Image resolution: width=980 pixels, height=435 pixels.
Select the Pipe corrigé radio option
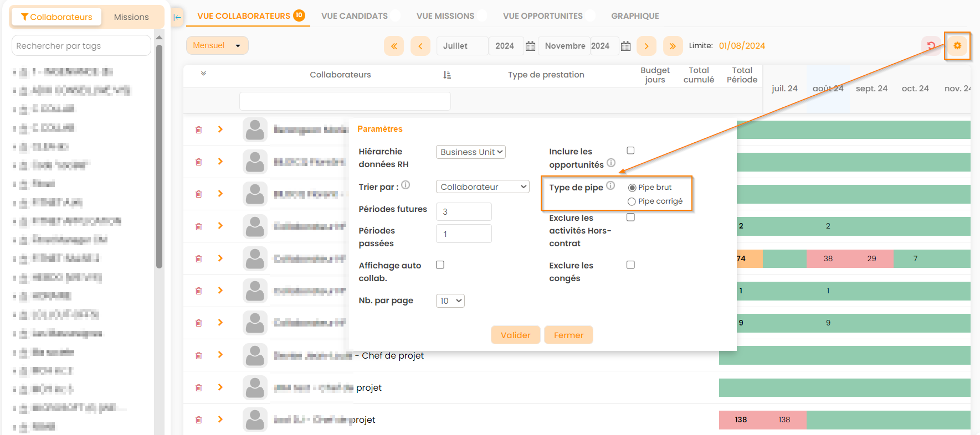(x=632, y=201)
